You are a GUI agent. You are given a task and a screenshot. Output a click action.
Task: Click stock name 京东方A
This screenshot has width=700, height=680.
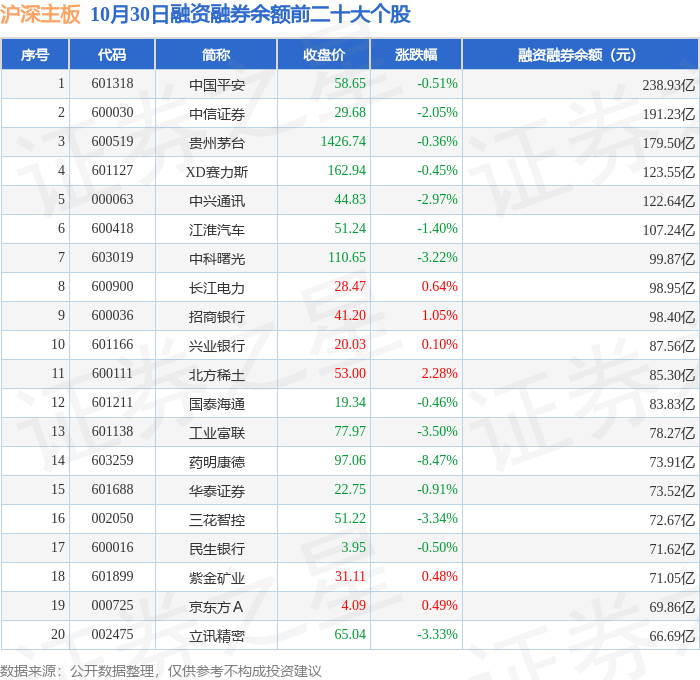tap(216, 607)
